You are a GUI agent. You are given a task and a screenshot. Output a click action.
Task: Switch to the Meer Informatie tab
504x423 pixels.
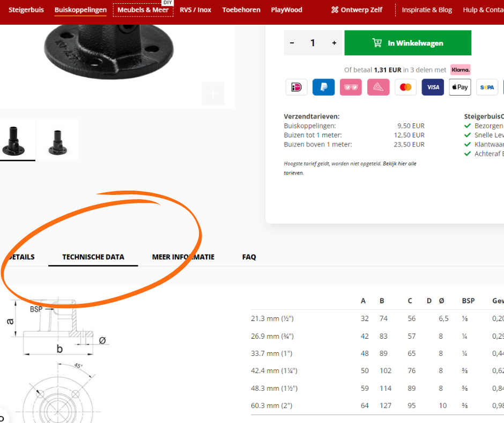point(183,257)
